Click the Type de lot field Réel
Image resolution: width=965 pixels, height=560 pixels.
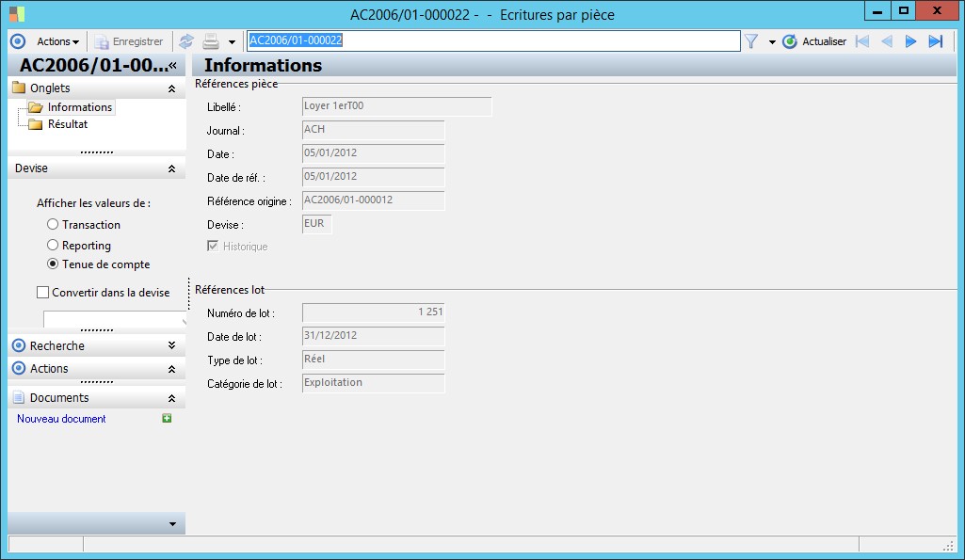[373, 360]
